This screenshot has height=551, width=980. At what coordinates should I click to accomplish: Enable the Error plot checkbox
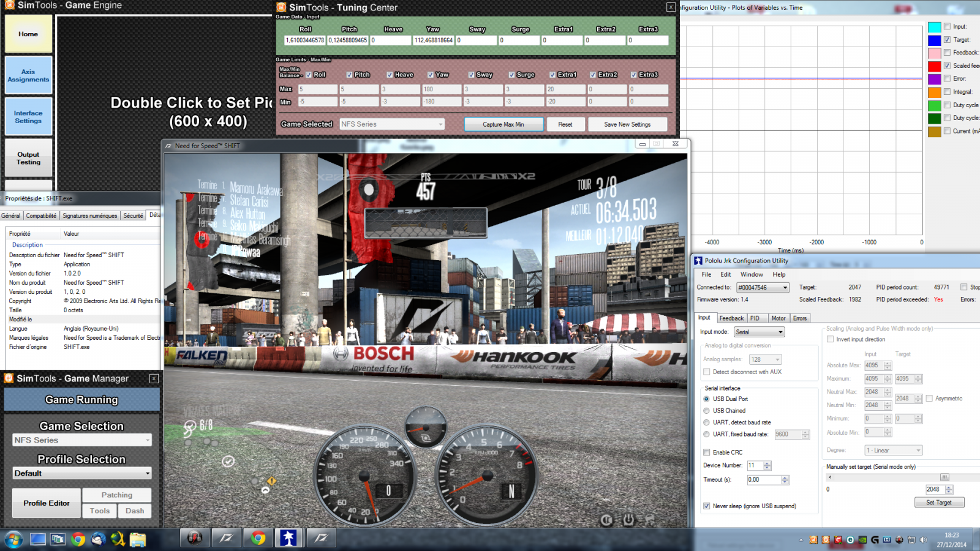click(947, 78)
